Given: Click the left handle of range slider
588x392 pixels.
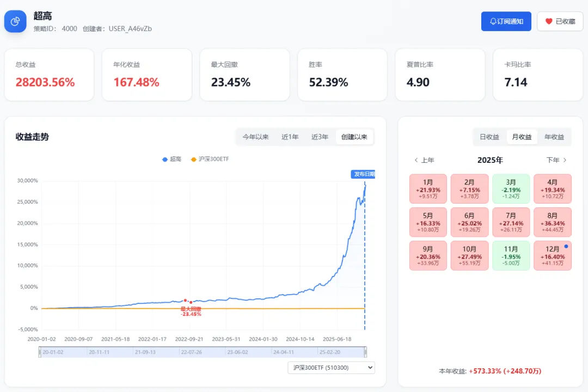Looking at the screenshot, I should 40,352.
